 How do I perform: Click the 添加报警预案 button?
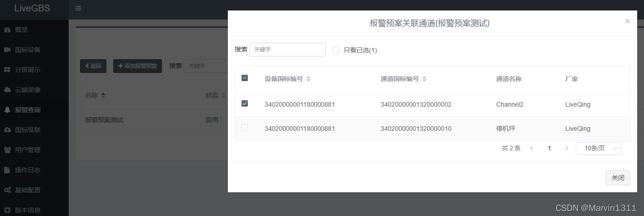click(137, 66)
